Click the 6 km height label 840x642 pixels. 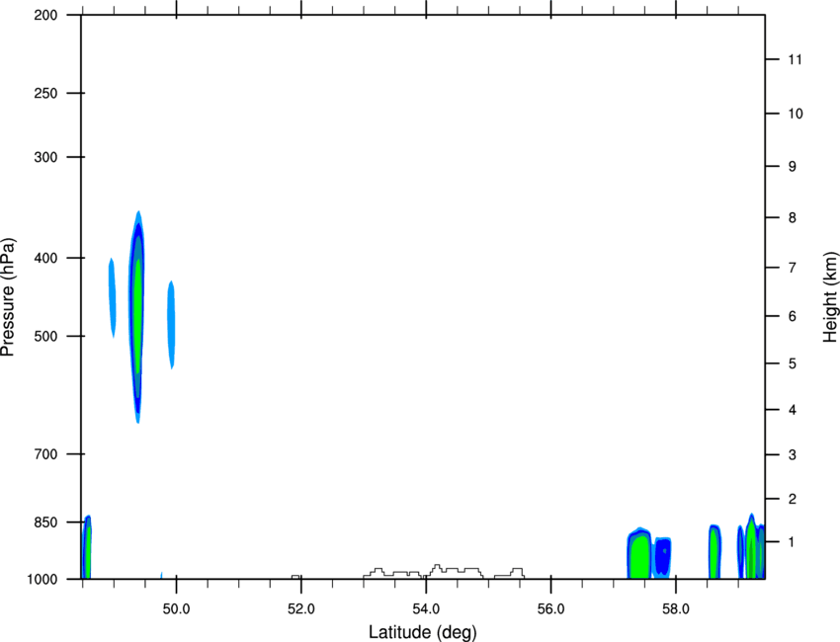pos(793,316)
